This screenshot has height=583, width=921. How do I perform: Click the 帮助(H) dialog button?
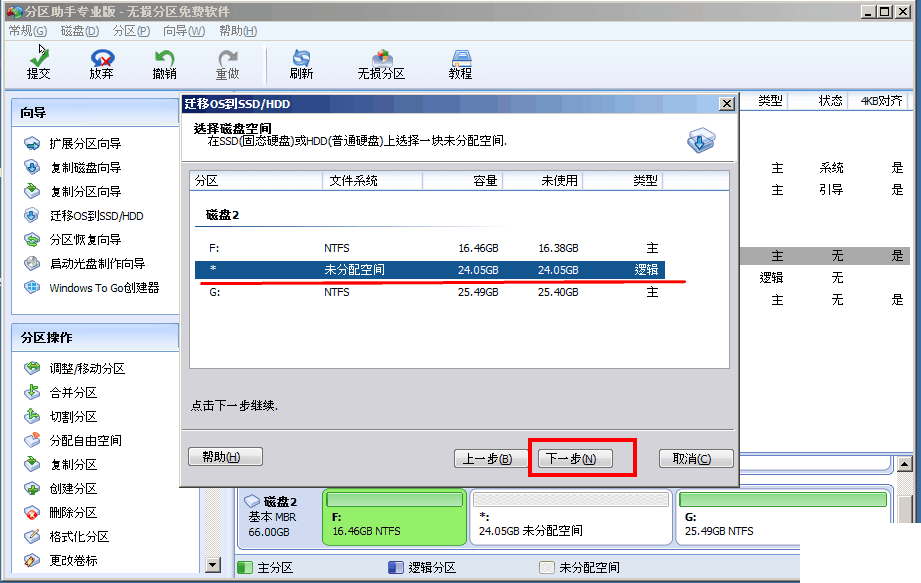click(x=224, y=457)
